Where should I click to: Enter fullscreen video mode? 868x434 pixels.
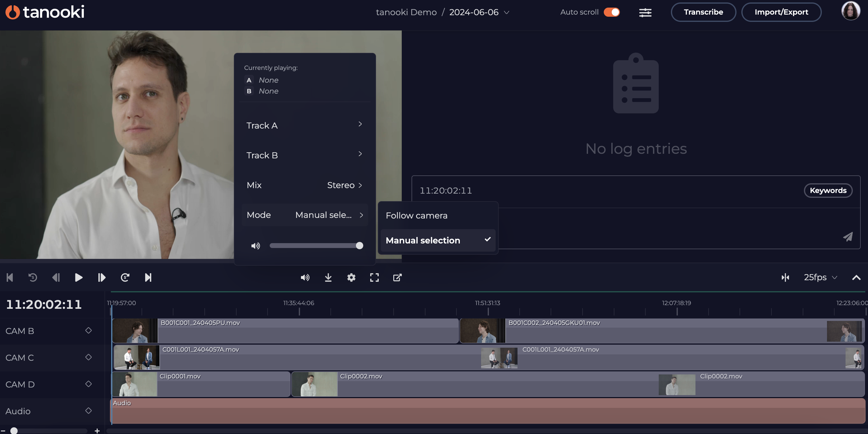coord(374,277)
